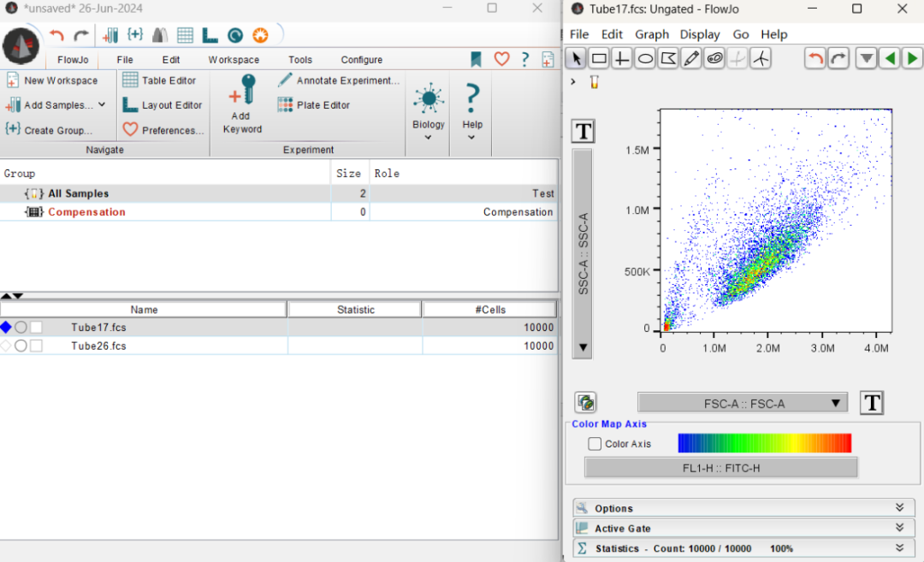Viewport: 924px width, 562px height.
Task: Click the color map gradient bar
Action: click(764, 443)
